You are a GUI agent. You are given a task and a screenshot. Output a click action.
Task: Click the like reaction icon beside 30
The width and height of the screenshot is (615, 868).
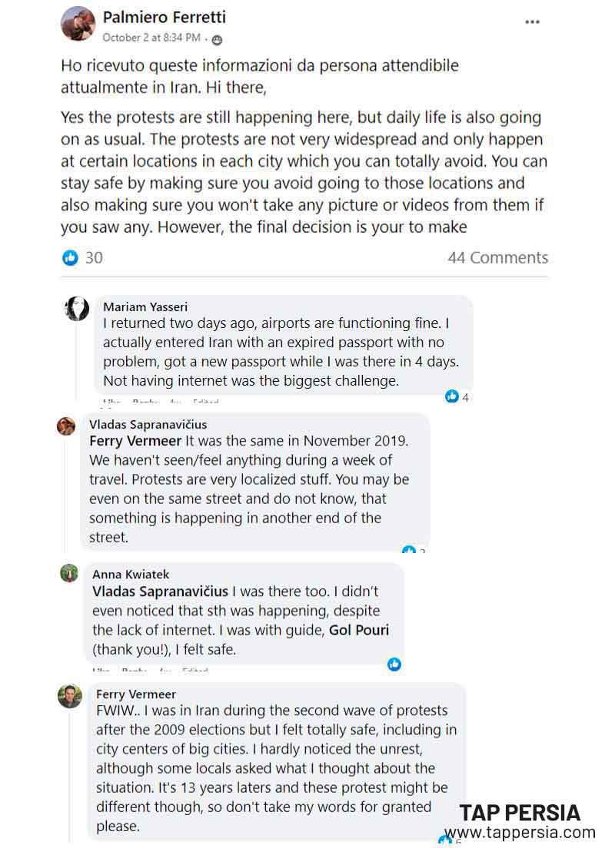pos(71,258)
